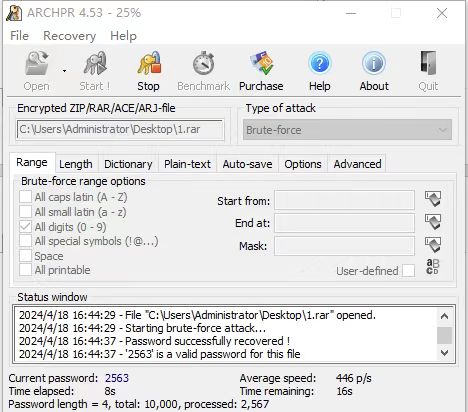Click the log line ending with 'opened.'
The image size is (468, 412).
pos(197,315)
